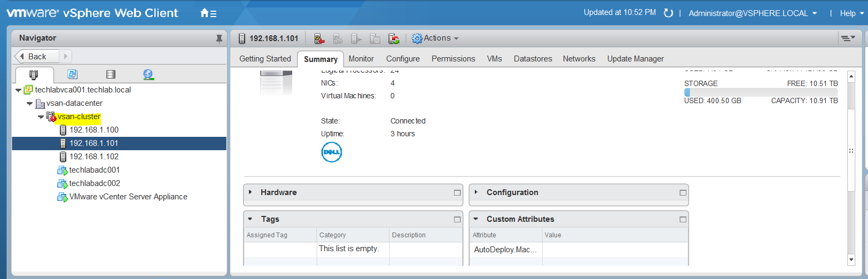Click the first host toolbar icon with red arrow

point(319,38)
